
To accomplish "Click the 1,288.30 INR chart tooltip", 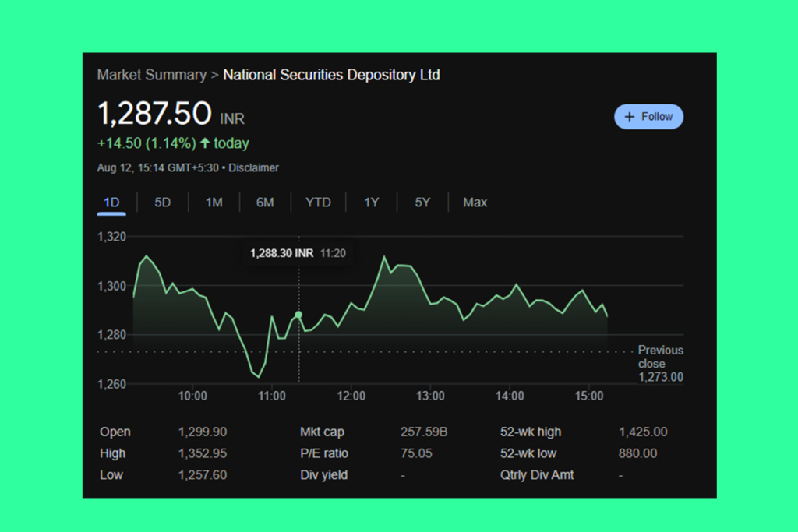I will coord(295,252).
